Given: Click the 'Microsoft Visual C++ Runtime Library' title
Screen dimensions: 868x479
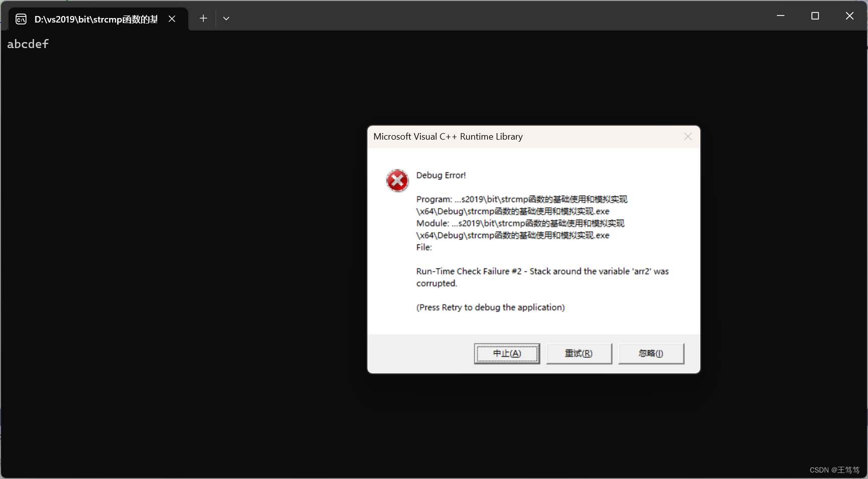Looking at the screenshot, I should pos(448,137).
